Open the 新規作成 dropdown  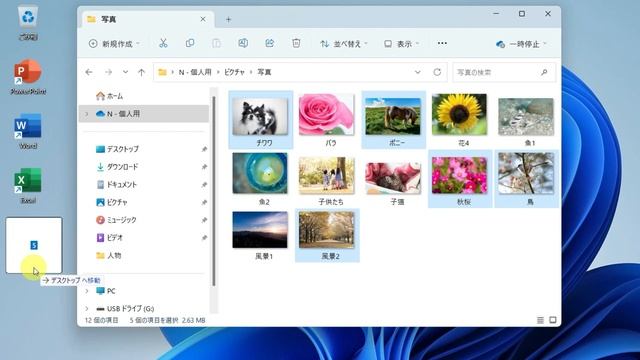click(x=115, y=44)
